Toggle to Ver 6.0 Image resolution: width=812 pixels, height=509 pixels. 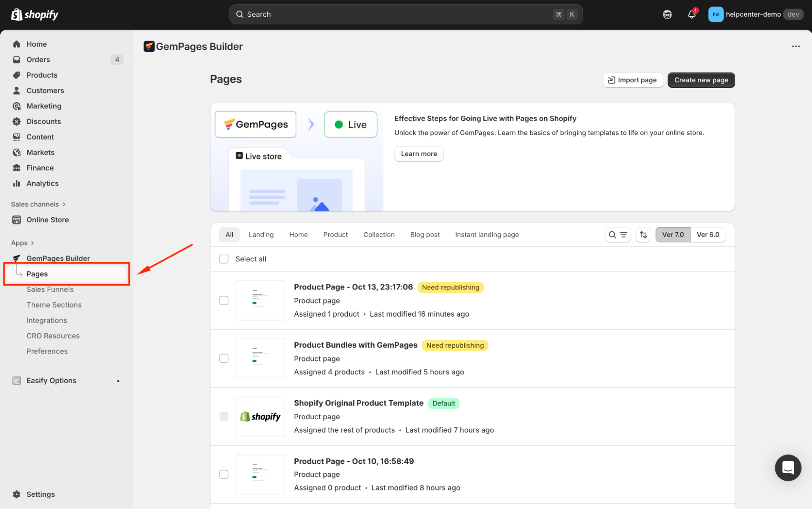(708, 235)
